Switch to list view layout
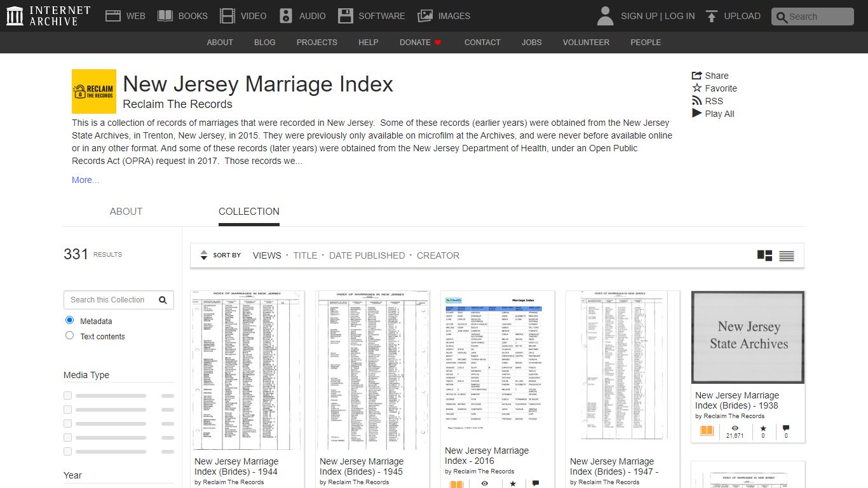This screenshot has height=488, width=868. click(787, 255)
